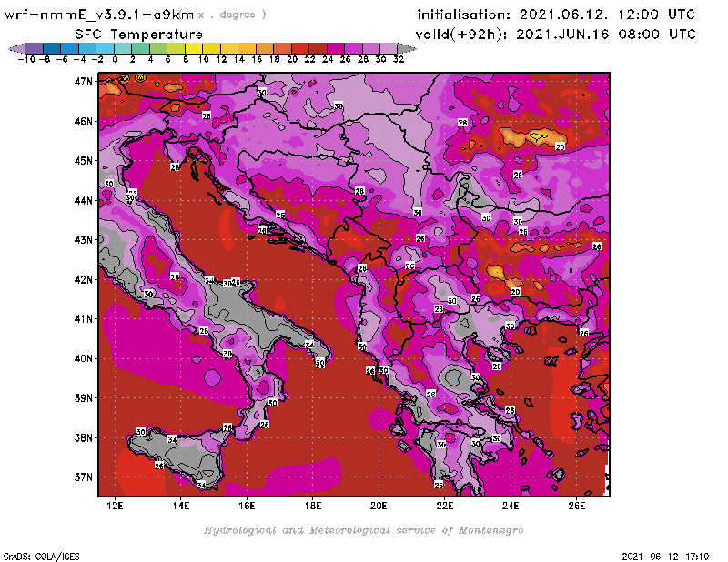
Task: Click the timestamp '2021-06-12-17:10'
Action: pos(665,557)
